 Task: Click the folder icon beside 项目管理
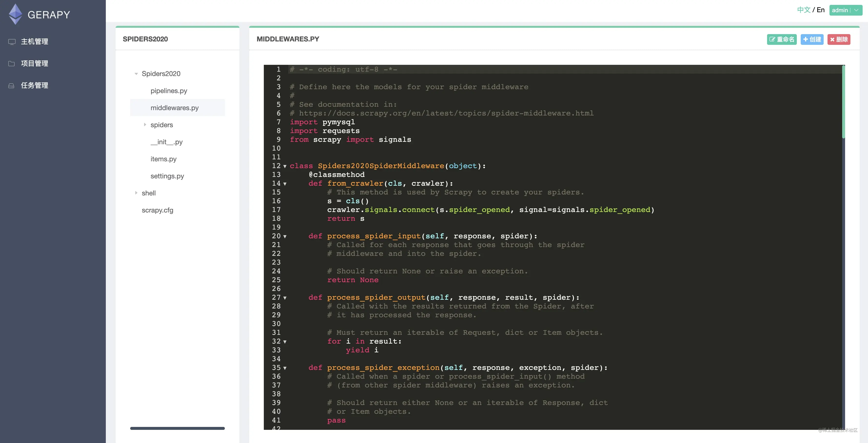tap(11, 63)
